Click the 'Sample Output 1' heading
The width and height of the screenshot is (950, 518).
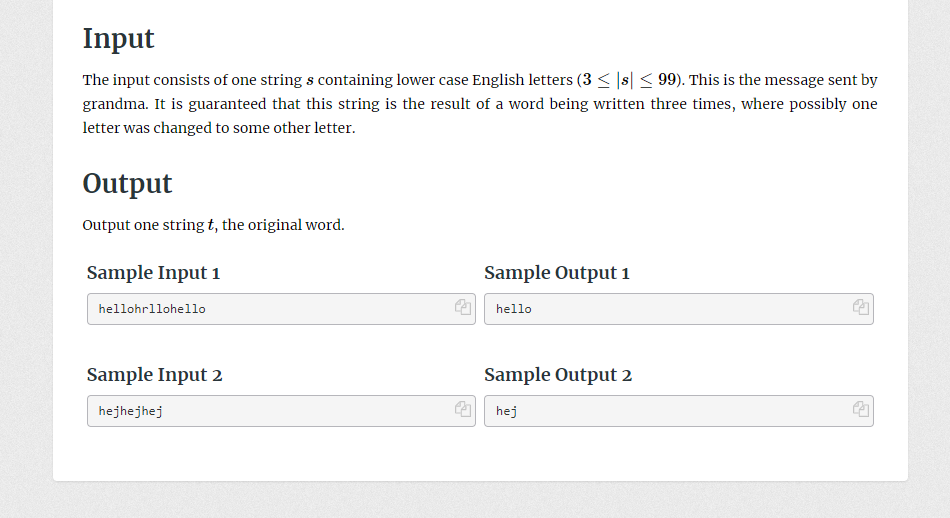tap(557, 273)
